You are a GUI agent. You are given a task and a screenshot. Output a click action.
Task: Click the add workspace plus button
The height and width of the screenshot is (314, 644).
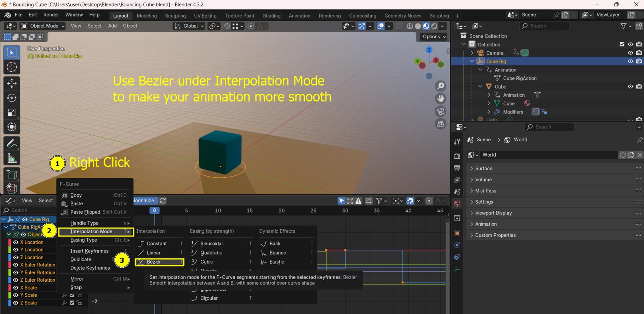[457, 16]
